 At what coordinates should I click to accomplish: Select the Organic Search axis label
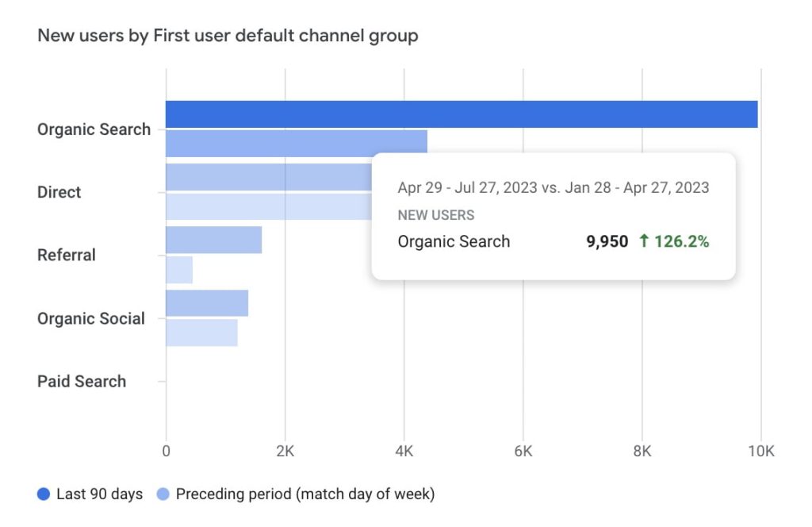pos(94,129)
